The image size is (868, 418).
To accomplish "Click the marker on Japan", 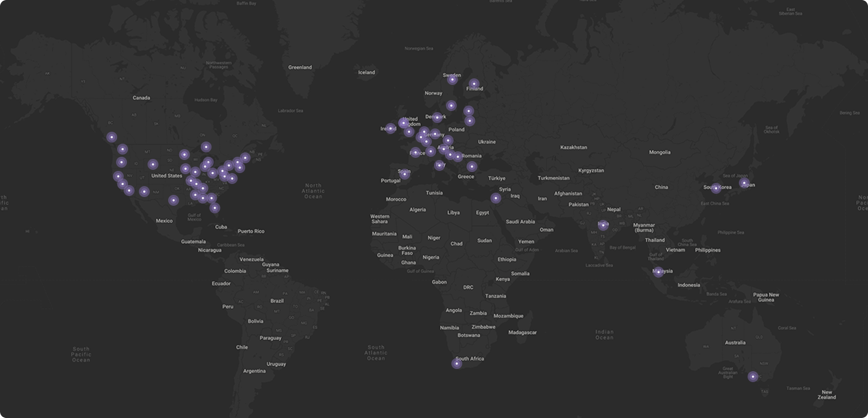I will [x=744, y=183].
